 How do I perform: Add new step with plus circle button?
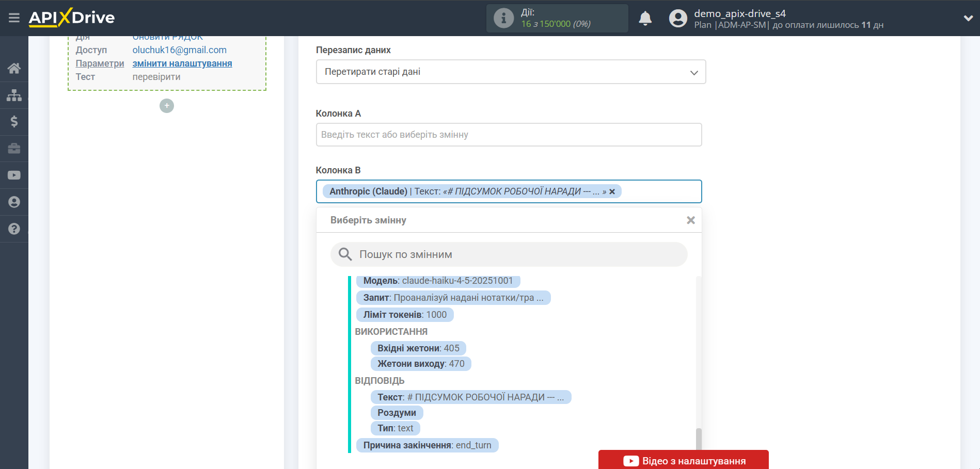[x=167, y=106]
